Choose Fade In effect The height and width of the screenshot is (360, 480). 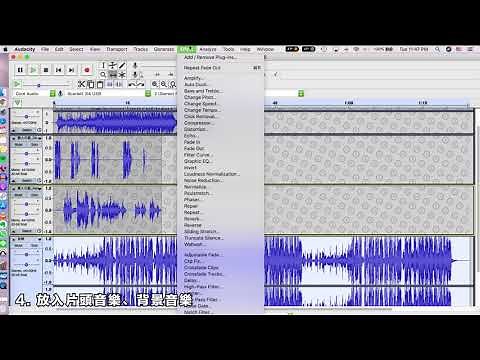220,142
